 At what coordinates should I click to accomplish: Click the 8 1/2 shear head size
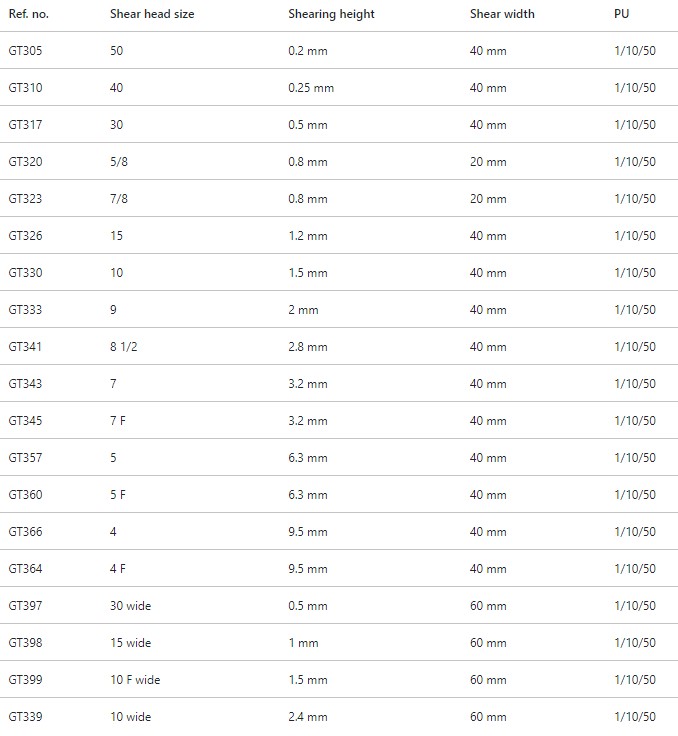point(124,347)
